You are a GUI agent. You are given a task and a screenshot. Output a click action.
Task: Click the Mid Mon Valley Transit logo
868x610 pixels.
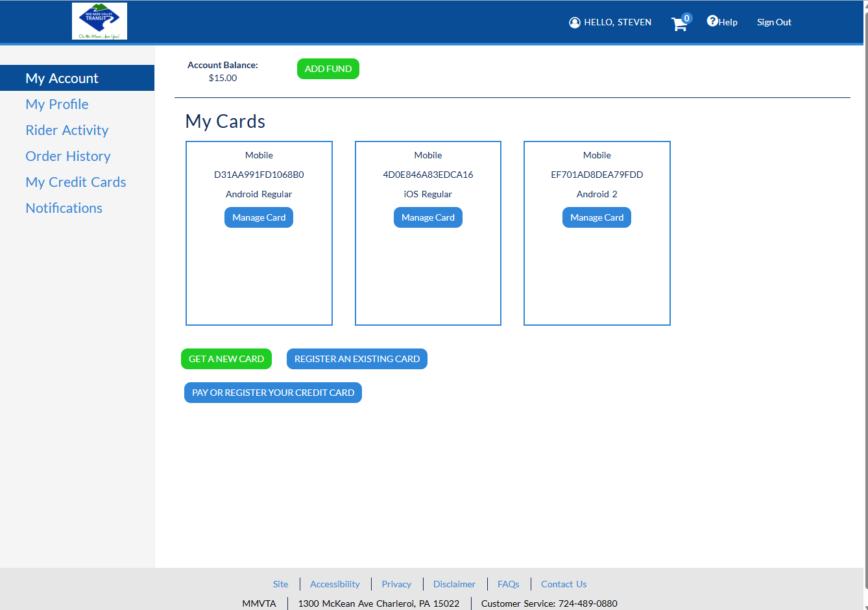[99, 21]
